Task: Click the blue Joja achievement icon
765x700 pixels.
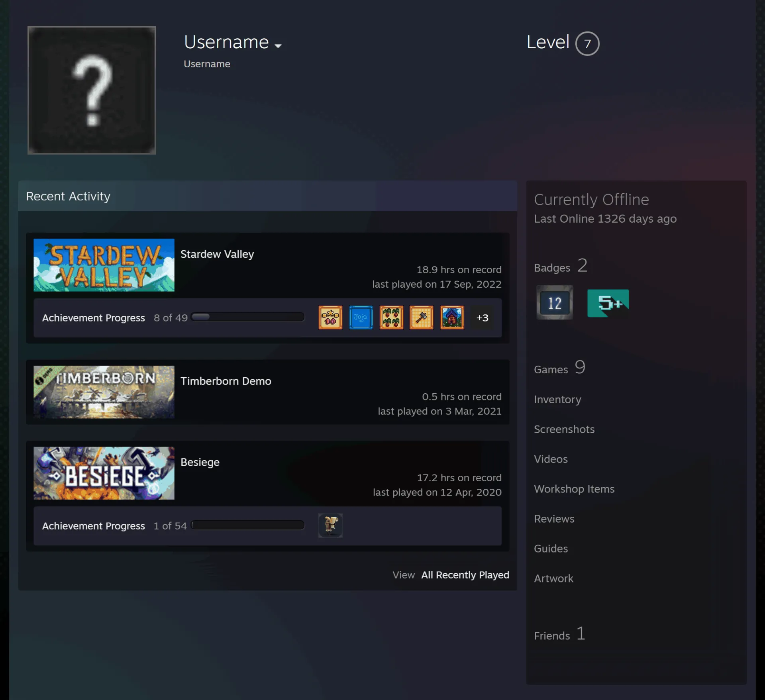Action: click(x=361, y=318)
